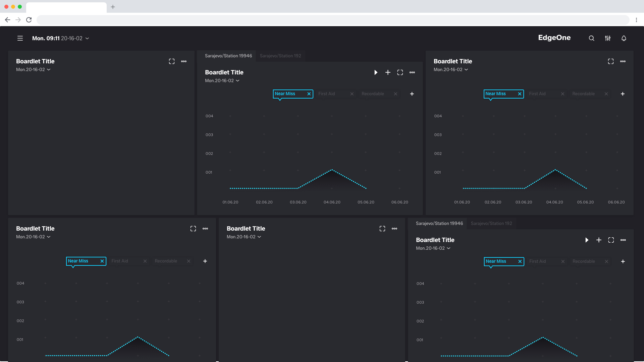This screenshot has height=362, width=644.
Task: Expand date dropdown of bottom-middle Boardlet
Action: [x=259, y=237]
